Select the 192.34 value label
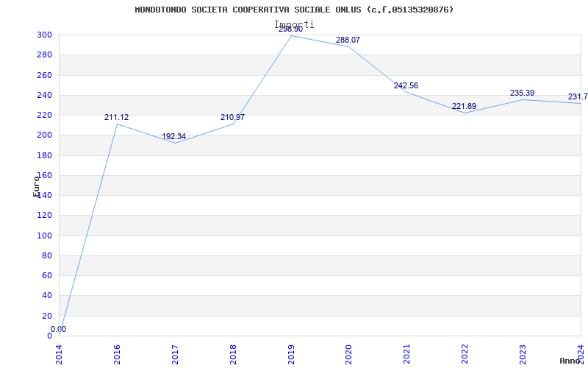This screenshot has width=588, height=368. (174, 136)
